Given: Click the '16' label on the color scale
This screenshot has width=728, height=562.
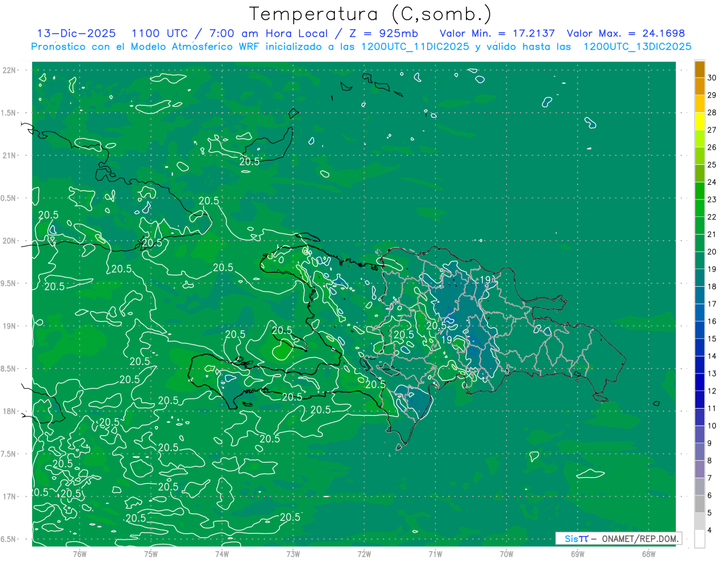Looking at the screenshot, I should (x=712, y=321).
